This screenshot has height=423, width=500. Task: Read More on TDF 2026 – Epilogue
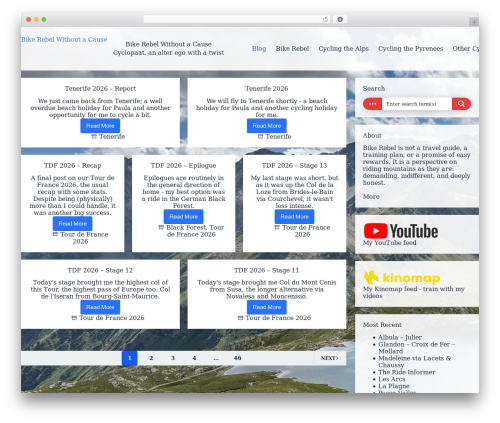(183, 217)
